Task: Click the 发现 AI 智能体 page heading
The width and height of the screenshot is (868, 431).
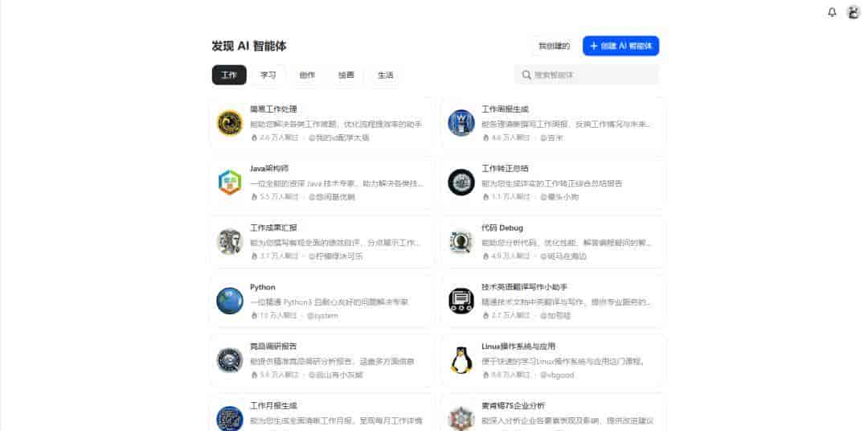Action: pos(249,46)
